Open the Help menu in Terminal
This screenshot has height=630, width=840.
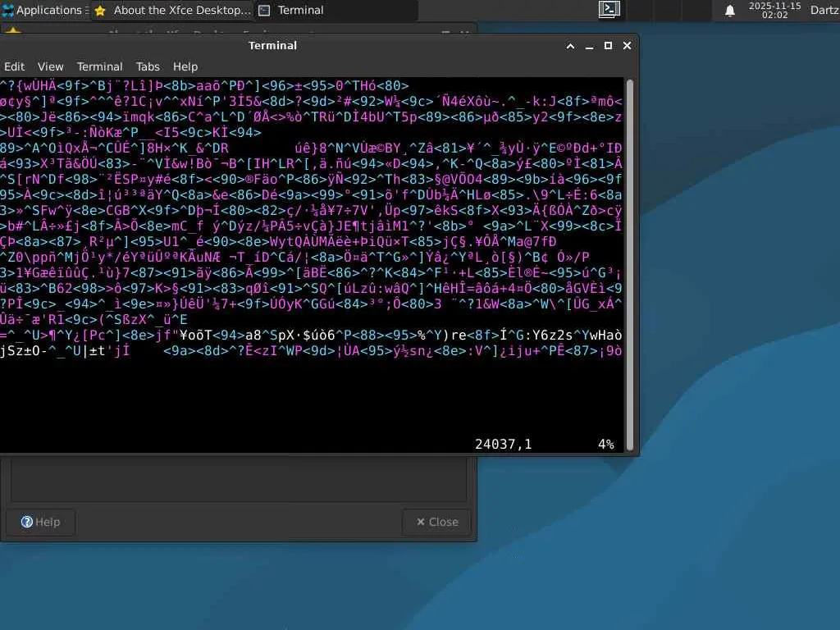[x=185, y=66]
